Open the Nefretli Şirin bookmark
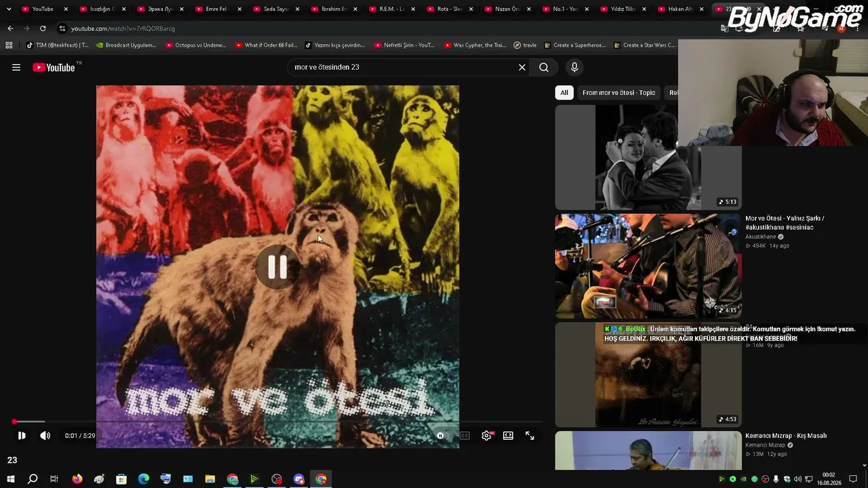The width and height of the screenshot is (868, 488). tap(405, 45)
